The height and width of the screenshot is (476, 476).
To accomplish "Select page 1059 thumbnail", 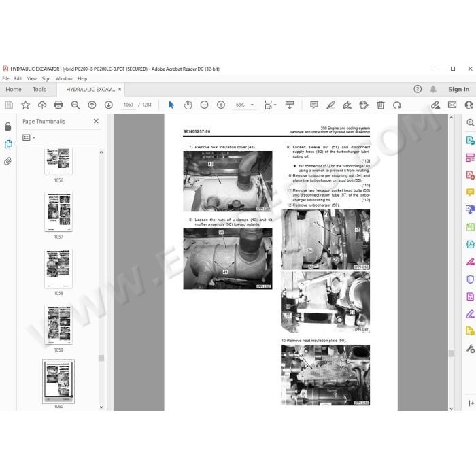I will point(58,325).
